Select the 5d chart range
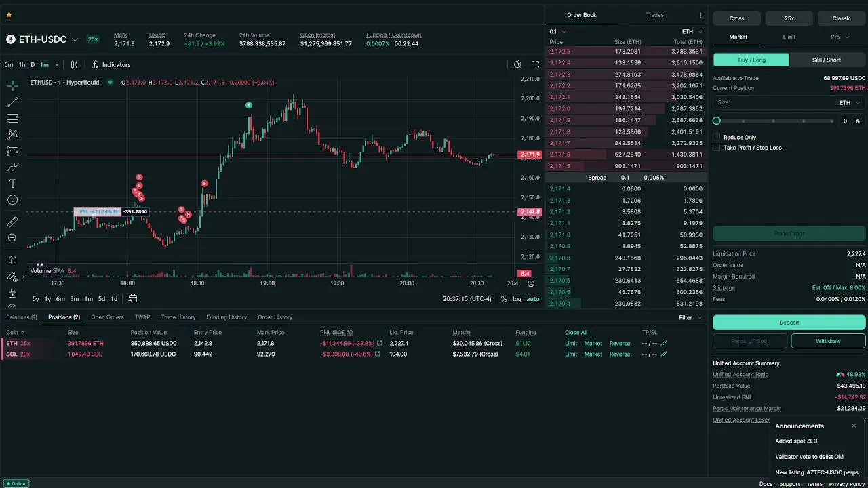This screenshot has height=488, width=868. coord(101,299)
